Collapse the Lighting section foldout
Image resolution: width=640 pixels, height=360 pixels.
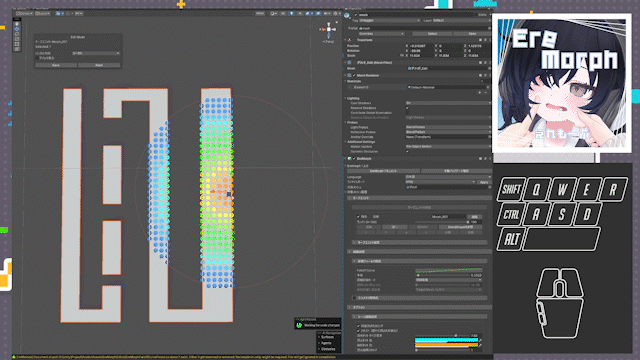click(x=346, y=98)
